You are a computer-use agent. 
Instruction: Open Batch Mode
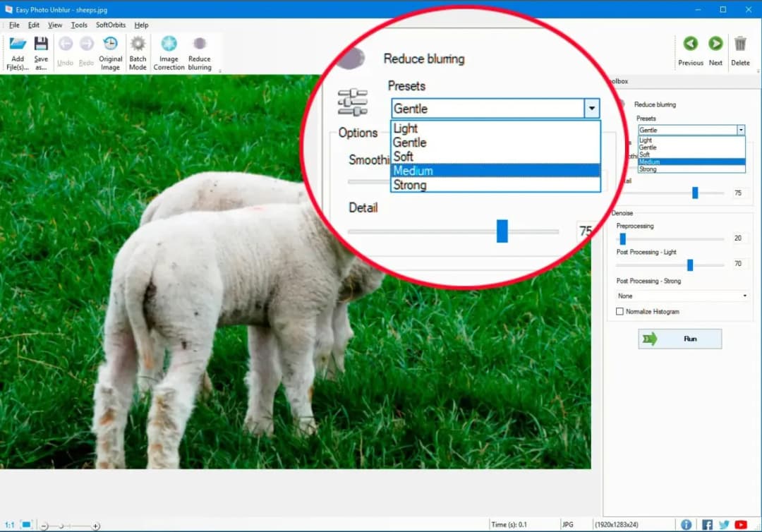[x=138, y=52]
